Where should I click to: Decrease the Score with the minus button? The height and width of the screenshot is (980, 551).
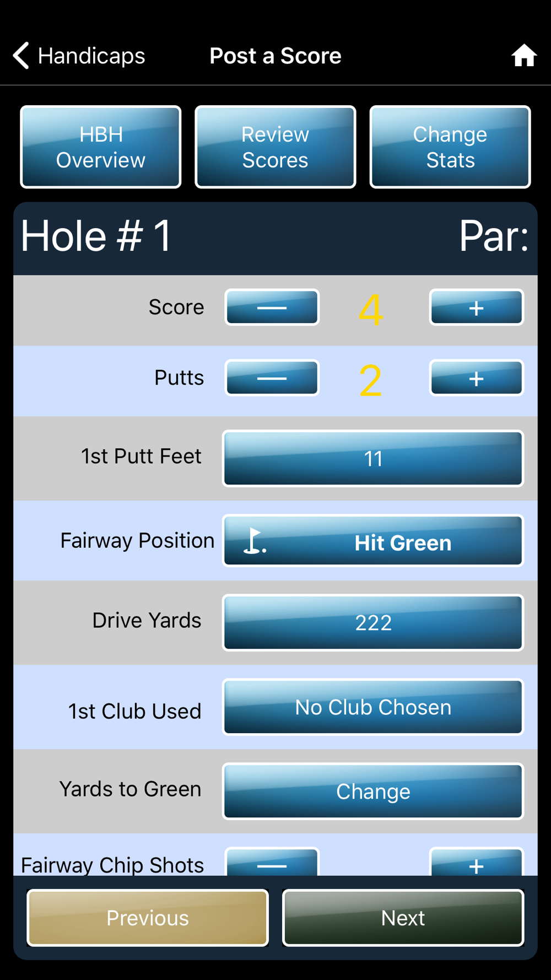(x=272, y=307)
